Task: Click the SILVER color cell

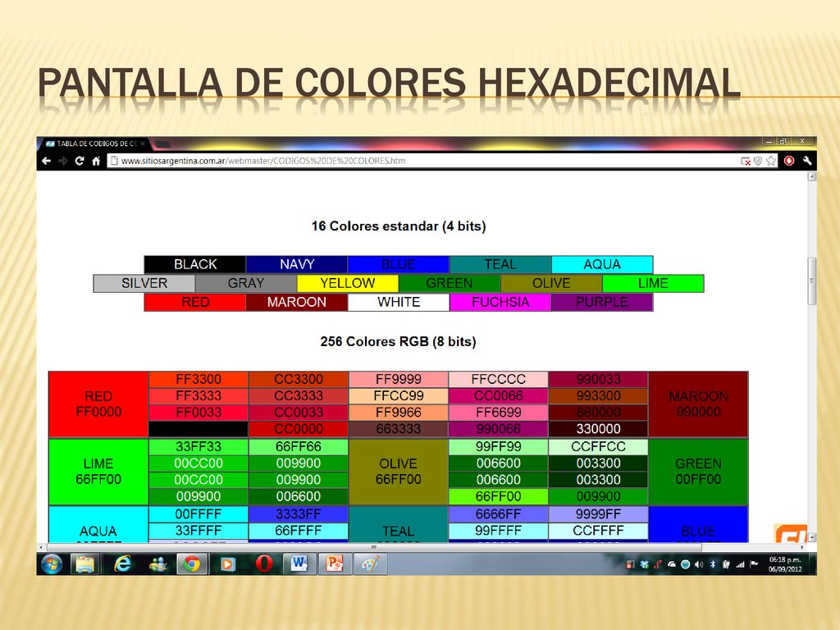Action: (x=144, y=283)
